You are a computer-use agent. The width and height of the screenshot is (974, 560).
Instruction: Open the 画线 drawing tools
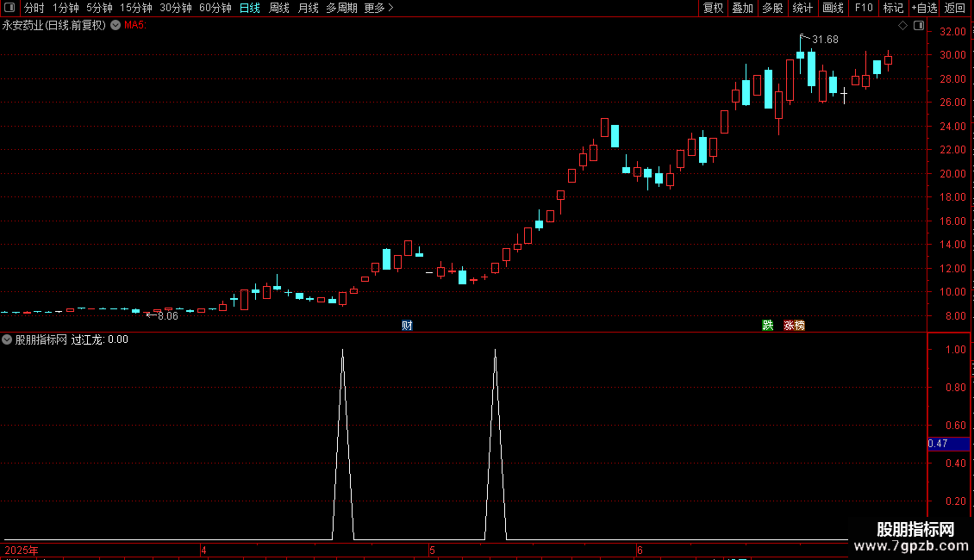coord(833,8)
